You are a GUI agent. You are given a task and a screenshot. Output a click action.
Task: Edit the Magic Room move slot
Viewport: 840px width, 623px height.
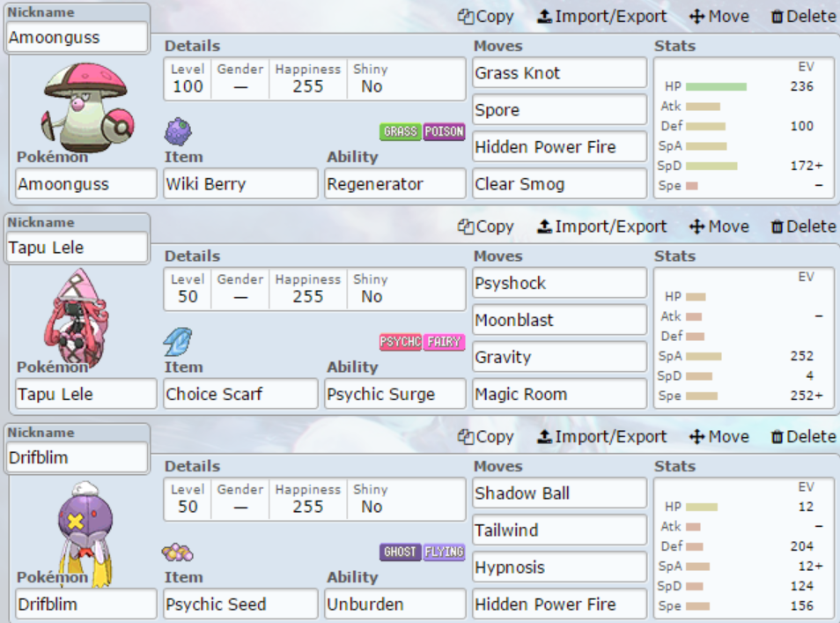coord(560,394)
